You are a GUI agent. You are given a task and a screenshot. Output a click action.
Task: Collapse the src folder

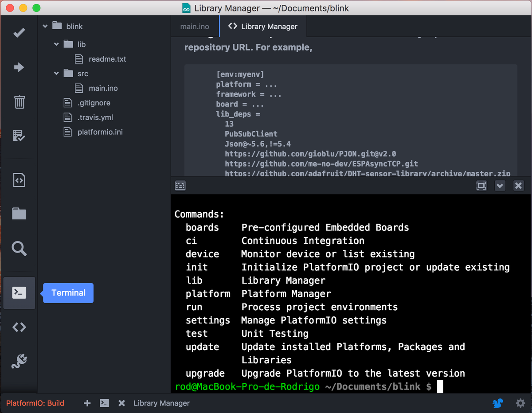(56, 74)
